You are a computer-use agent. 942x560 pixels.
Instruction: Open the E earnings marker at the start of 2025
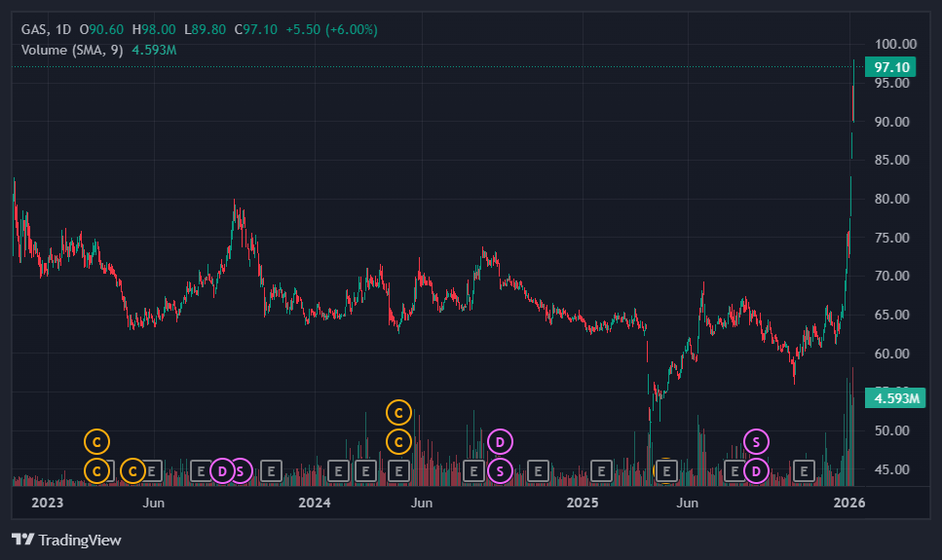coord(601,471)
